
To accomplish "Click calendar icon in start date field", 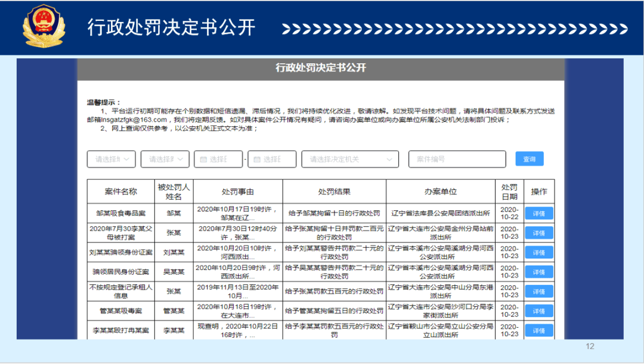I will pyautogui.click(x=203, y=159).
